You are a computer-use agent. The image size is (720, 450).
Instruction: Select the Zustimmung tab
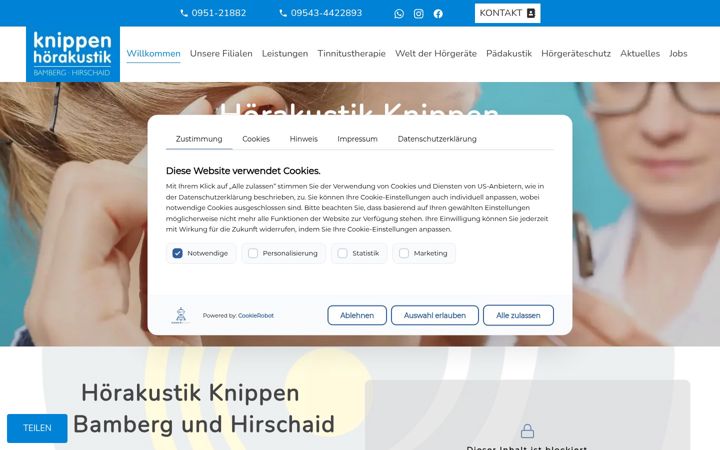(199, 139)
